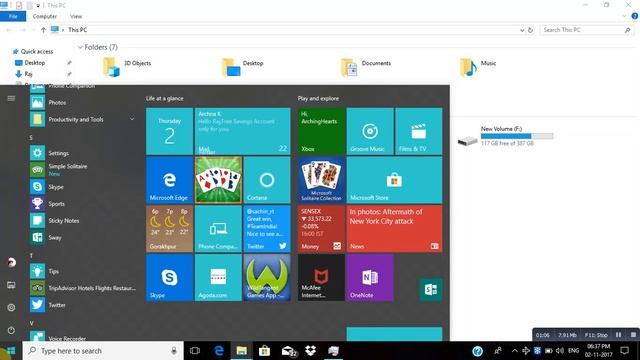
Task: Open the small green Sway tile
Action: tap(431, 289)
